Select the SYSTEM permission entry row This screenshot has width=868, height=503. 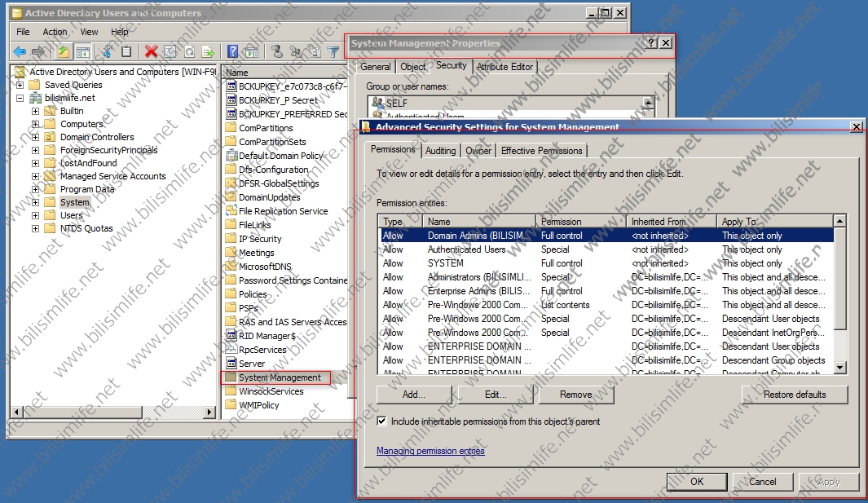(x=606, y=263)
